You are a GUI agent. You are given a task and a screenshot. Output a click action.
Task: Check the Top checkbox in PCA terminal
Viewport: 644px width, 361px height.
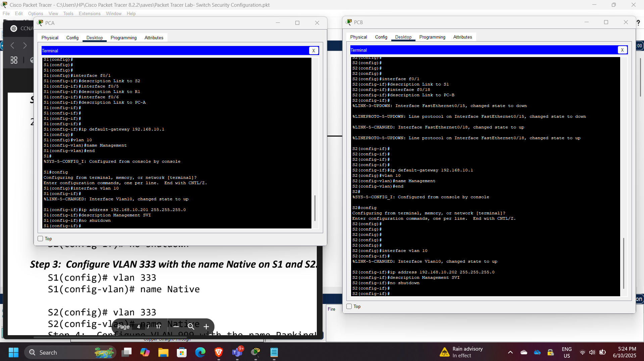point(40,239)
